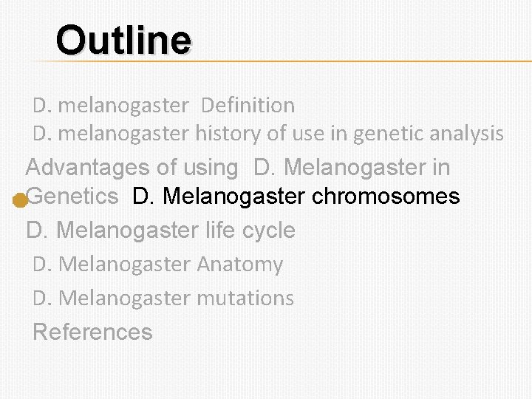This screenshot has height=399, width=532.
Task: Select the 'D. Melanogaster mutations' line
Action: [x=163, y=299]
